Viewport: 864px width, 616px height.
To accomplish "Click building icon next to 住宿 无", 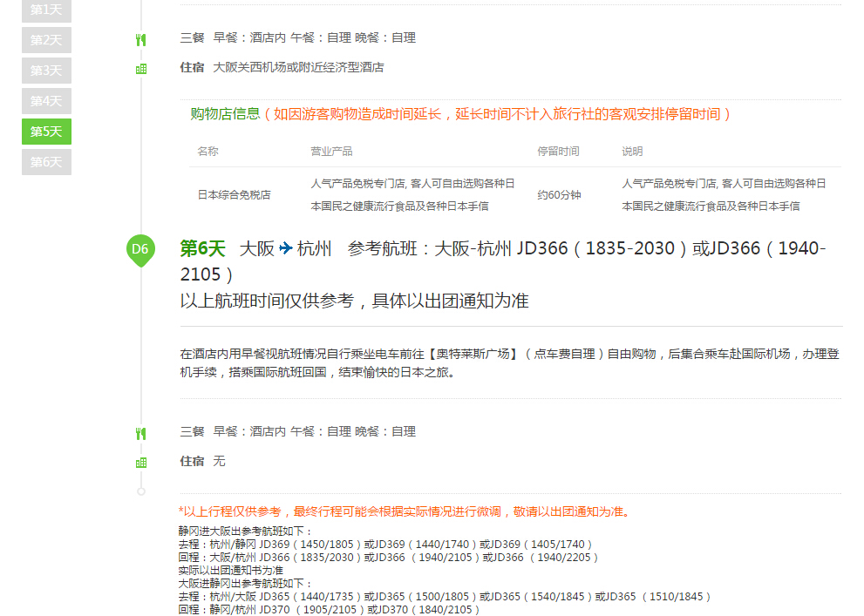I will coord(141,463).
